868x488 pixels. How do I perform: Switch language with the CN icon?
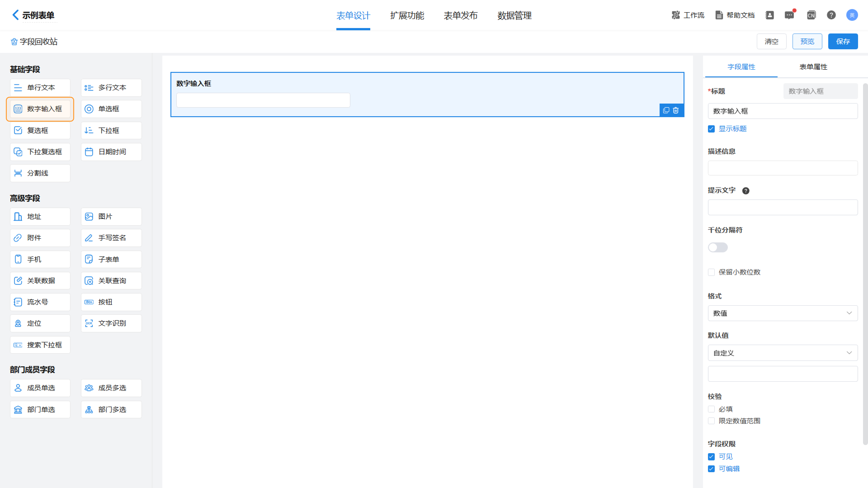click(811, 15)
